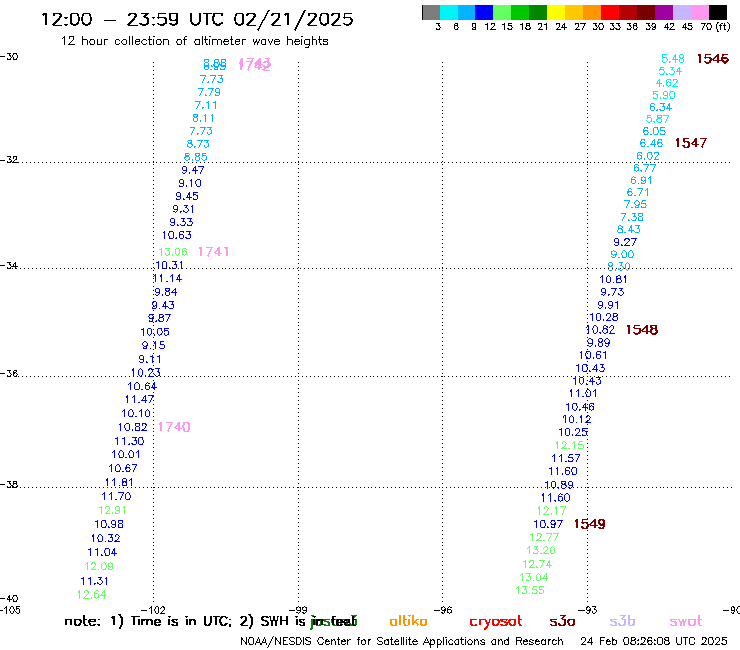Viewport: 740px width, 650px height.
Task: Click the wave height value 10.82 beside 1740
Action: (x=133, y=427)
